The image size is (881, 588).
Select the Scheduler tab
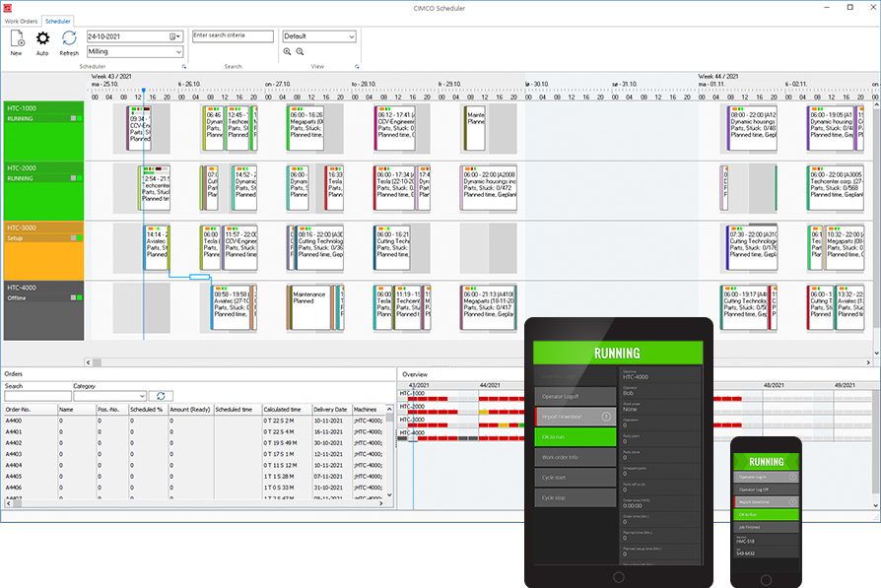pyautogui.click(x=57, y=19)
